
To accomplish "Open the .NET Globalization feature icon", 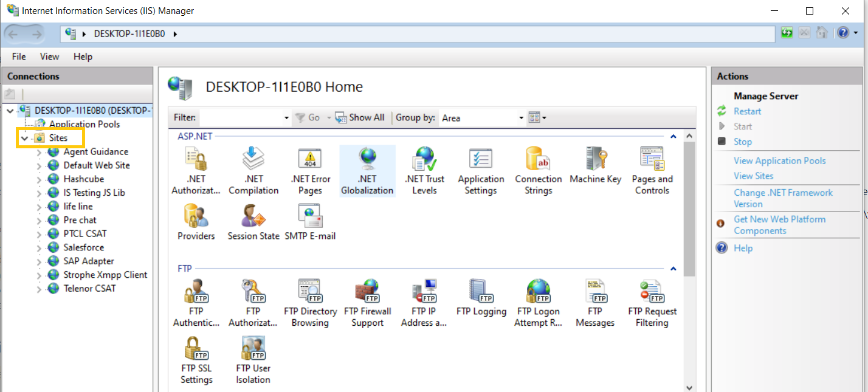I will pos(367,171).
